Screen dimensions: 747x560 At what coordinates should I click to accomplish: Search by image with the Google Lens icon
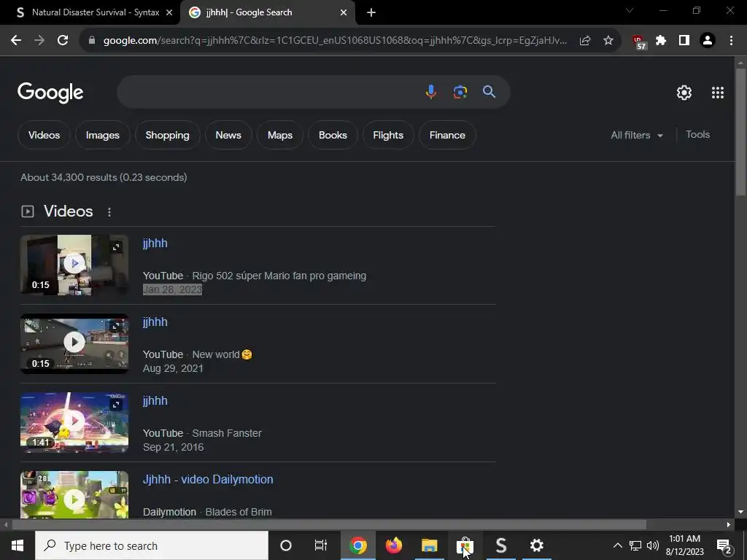[x=460, y=92]
